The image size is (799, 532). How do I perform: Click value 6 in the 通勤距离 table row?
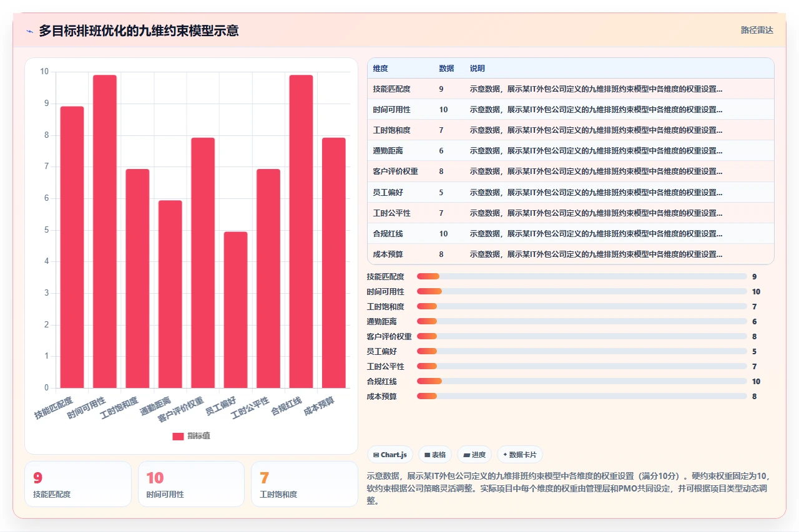point(441,151)
